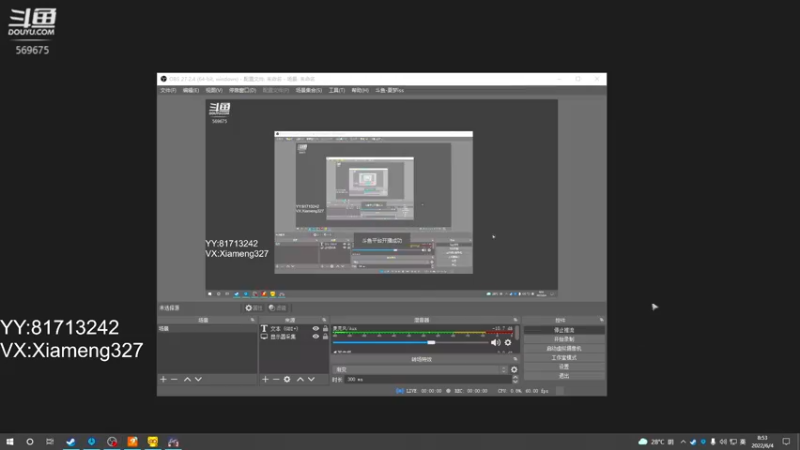Remove selected source with the minus icon

[x=276, y=380]
